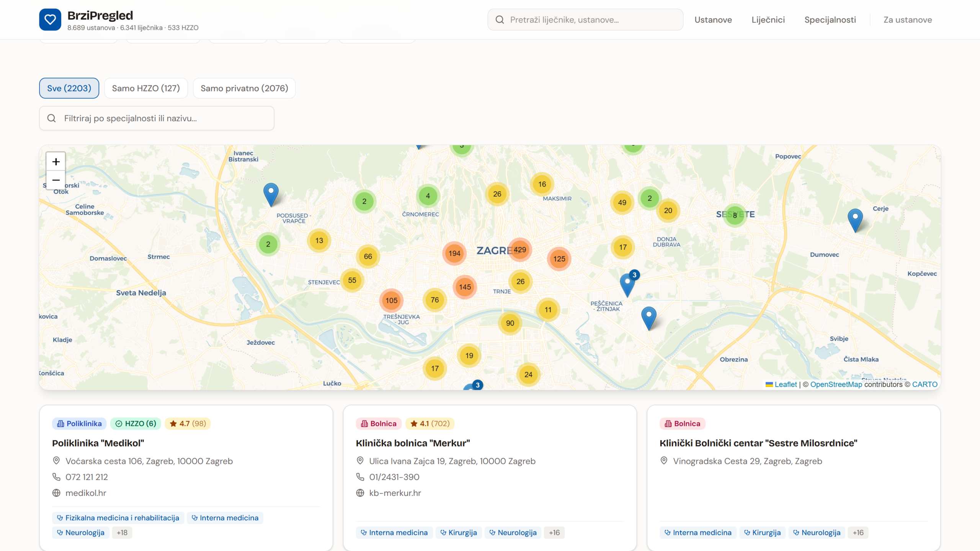This screenshot has width=980, height=551.
Task: Open the Liječnici menu item
Action: click(x=768, y=20)
